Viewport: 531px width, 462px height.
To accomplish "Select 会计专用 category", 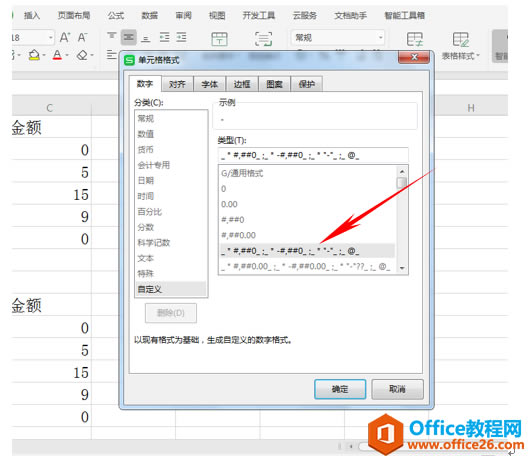I will [171, 165].
